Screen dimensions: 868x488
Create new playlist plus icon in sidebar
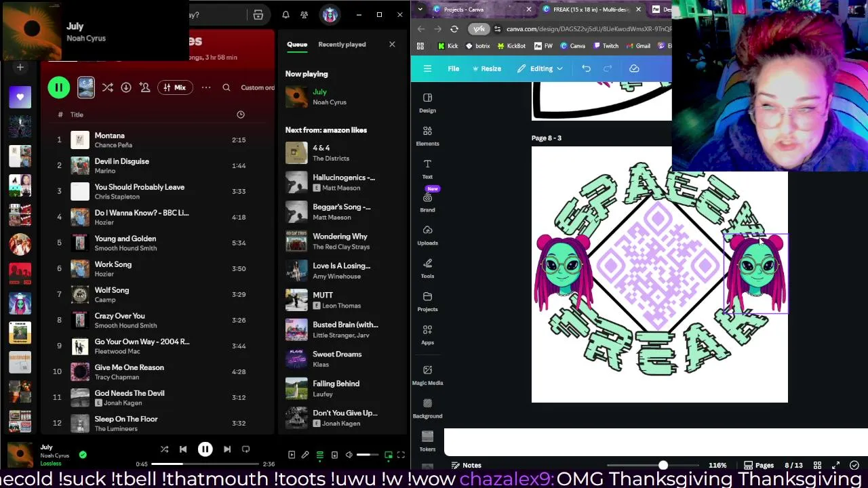(x=20, y=67)
